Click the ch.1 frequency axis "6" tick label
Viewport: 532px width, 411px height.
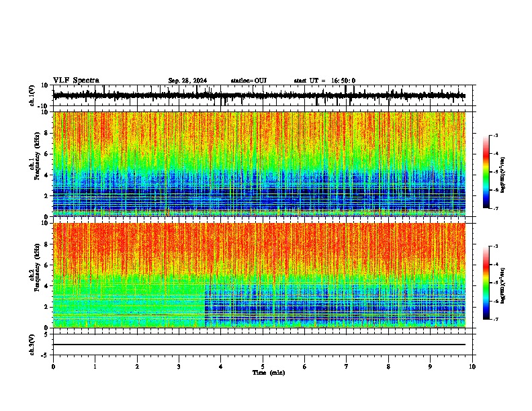tap(47, 154)
